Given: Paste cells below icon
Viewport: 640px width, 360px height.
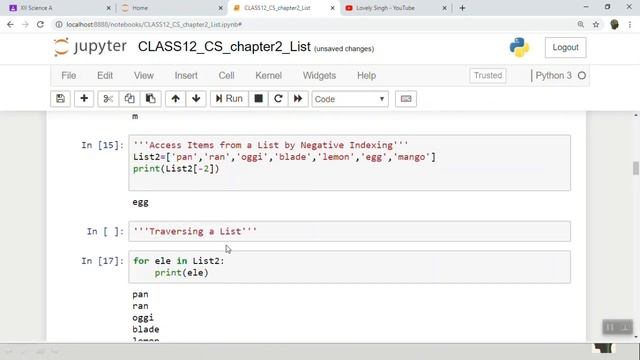Looking at the screenshot, I should click(151, 99).
